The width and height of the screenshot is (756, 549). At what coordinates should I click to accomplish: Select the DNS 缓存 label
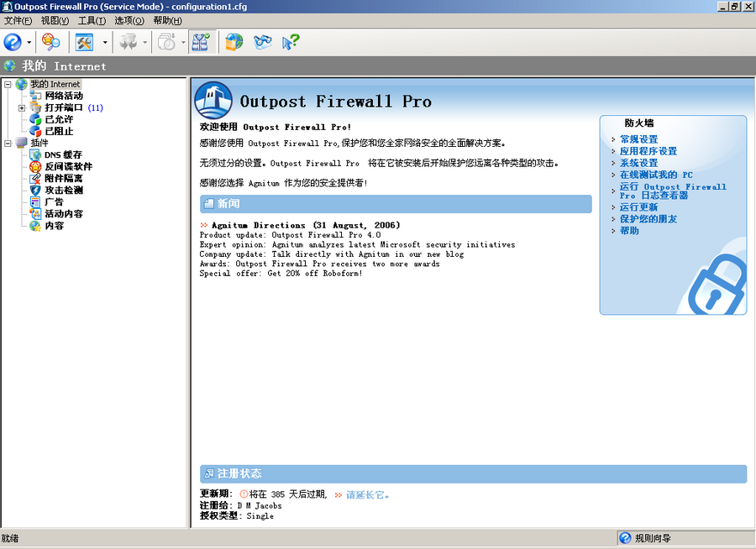tap(63, 154)
